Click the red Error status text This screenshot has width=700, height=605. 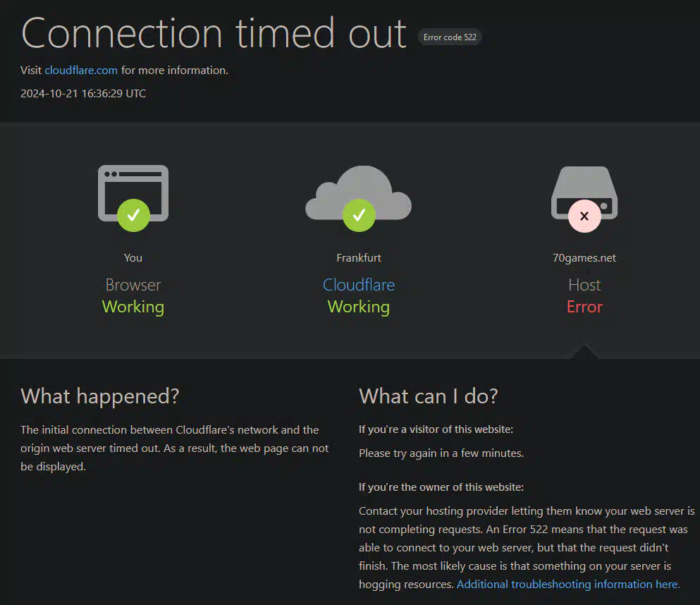[x=584, y=307]
